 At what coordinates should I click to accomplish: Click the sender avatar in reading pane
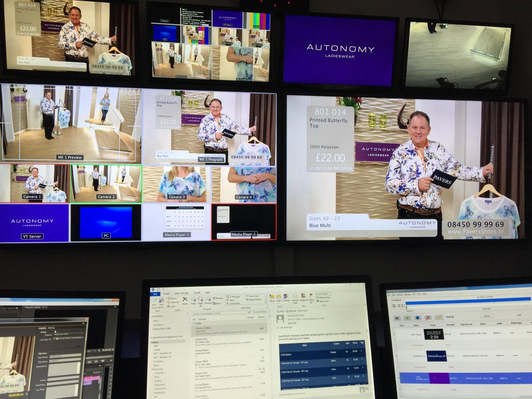click(280, 319)
